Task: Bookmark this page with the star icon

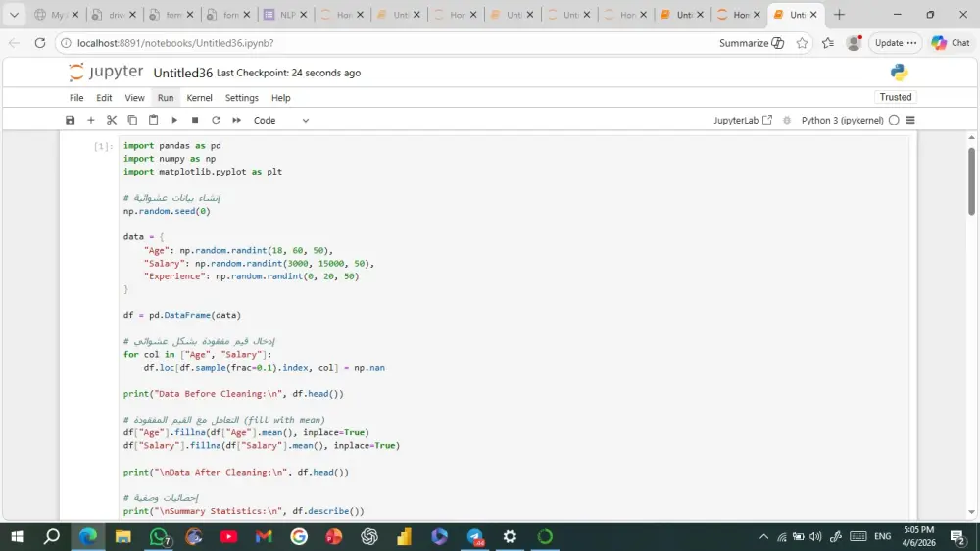Action: 802,43
